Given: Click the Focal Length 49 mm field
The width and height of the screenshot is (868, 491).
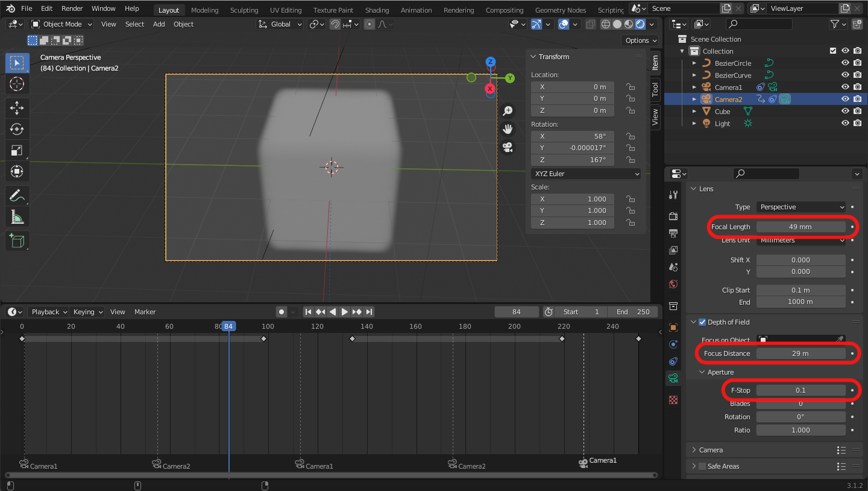Looking at the screenshot, I should point(800,227).
